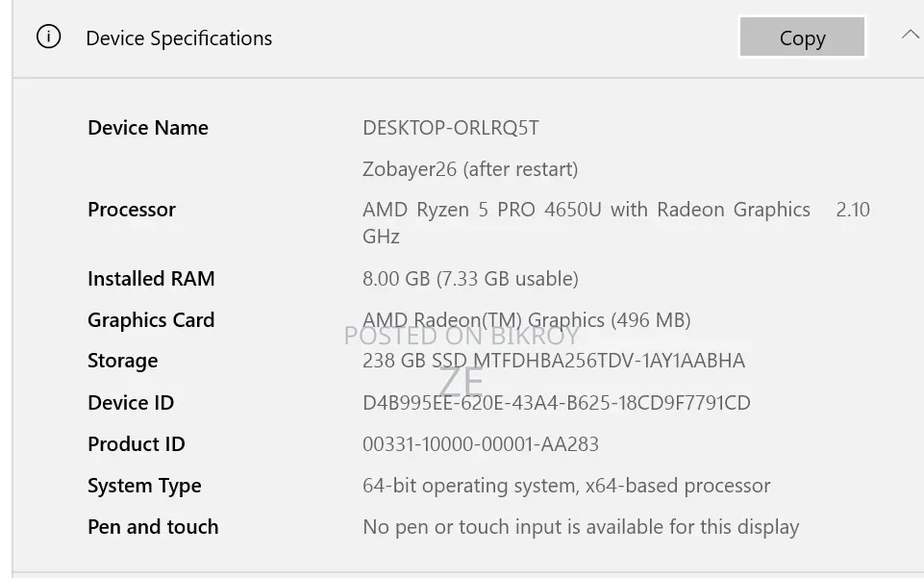Click the No pen or touch input text
Screen dimensions: 924x578
point(581,527)
